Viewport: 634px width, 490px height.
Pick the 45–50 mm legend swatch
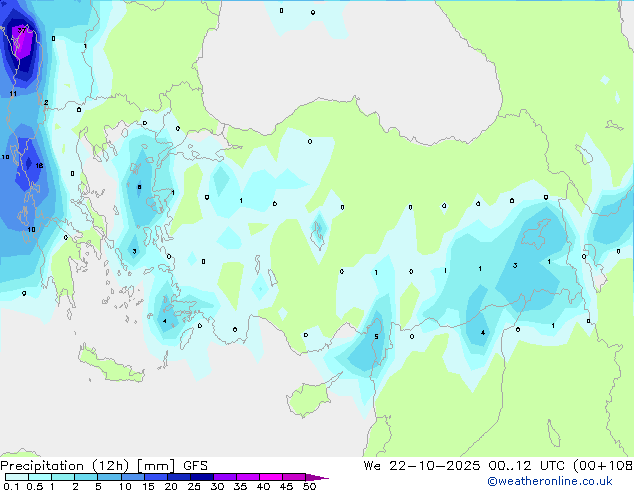click(x=294, y=477)
